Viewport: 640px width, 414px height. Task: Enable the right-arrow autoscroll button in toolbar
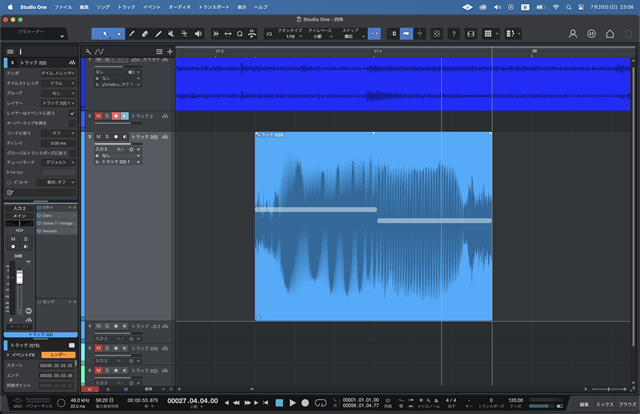coord(406,34)
